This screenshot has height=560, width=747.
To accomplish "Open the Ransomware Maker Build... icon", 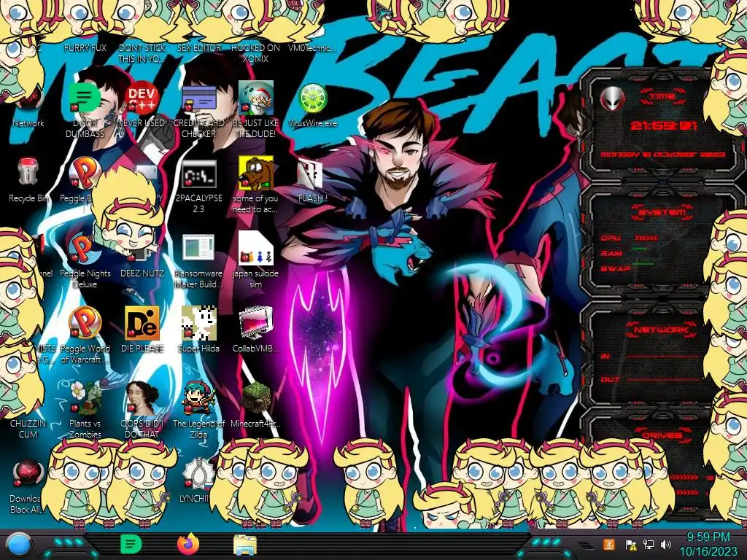I will (198, 249).
